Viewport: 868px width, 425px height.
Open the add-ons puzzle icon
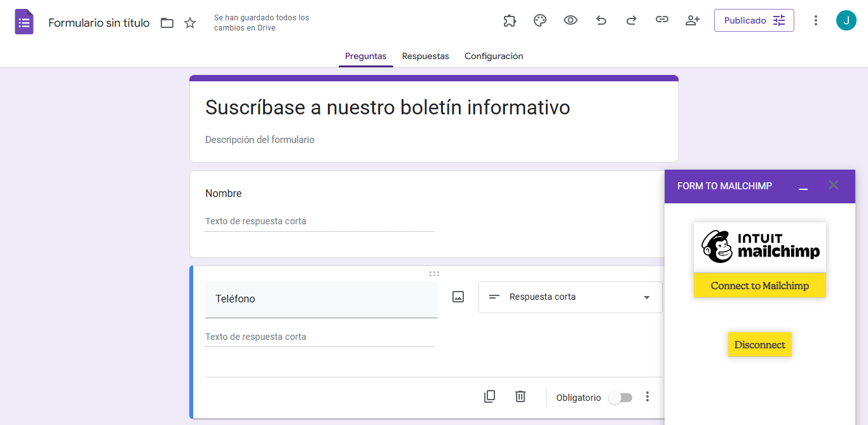pos(510,20)
